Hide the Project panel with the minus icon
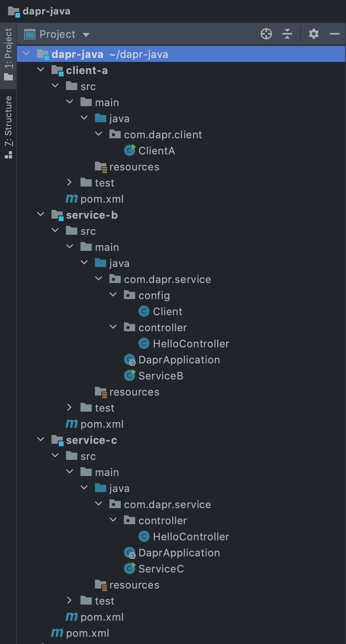 [x=335, y=34]
